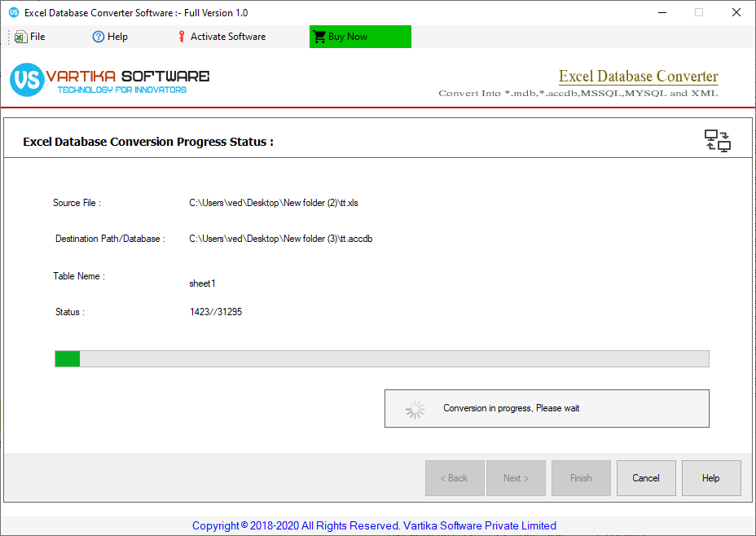This screenshot has width=756, height=536.
Task: Click the table name sheet1
Action: pyautogui.click(x=202, y=283)
